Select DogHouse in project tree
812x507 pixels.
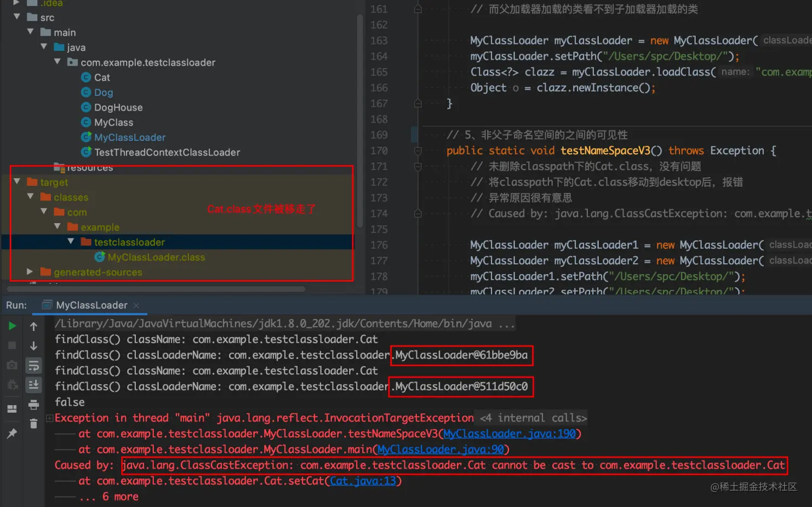(x=119, y=107)
